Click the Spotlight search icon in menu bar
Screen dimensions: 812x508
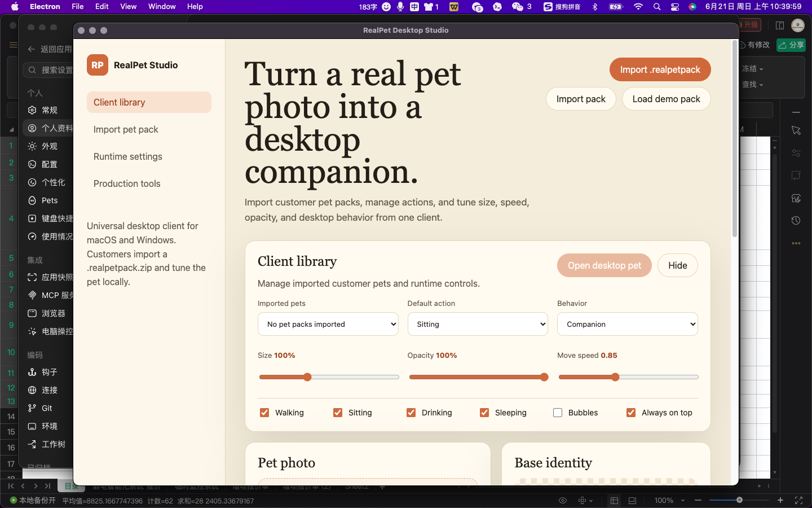point(657,7)
